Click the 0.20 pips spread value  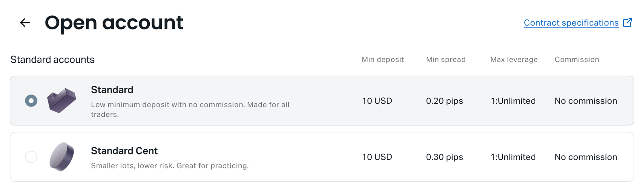coord(444,101)
